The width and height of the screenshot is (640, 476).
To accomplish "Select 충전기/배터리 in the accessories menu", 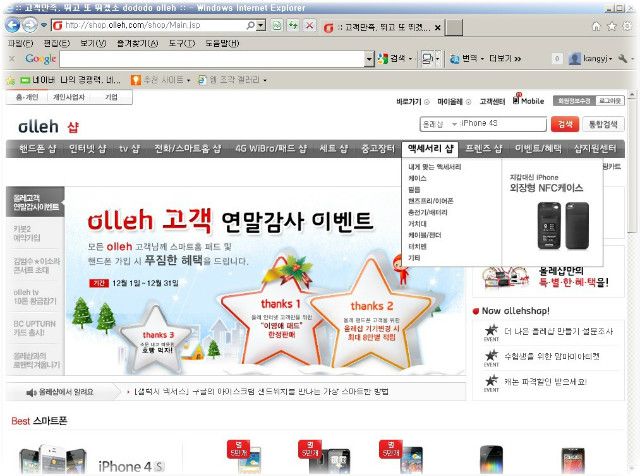I will [428, 213].
